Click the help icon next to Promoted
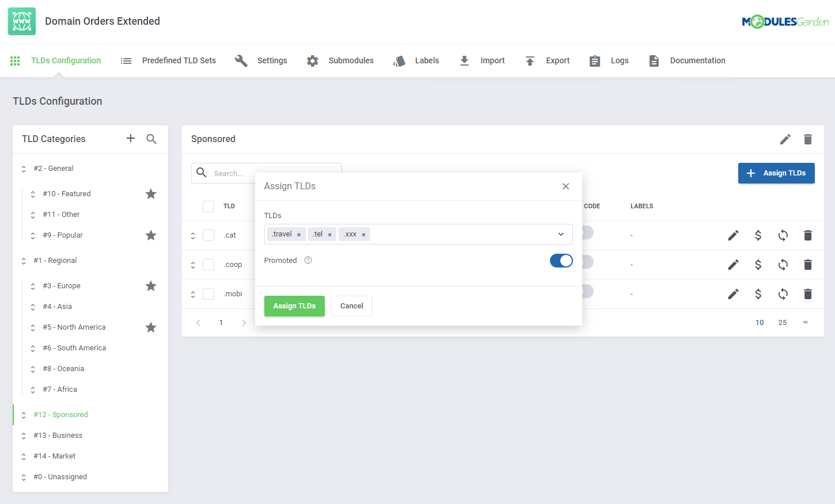The image size is (835, 504). [308, 261]
